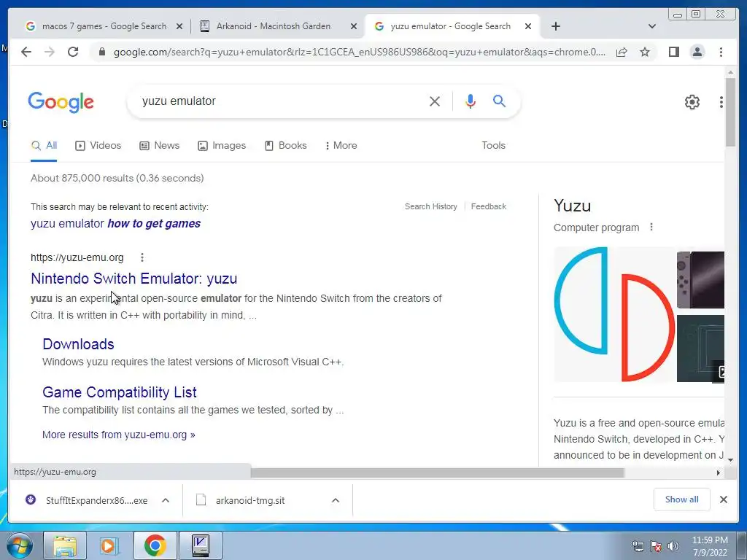Share this page via toolbar icon

point(622,52)
